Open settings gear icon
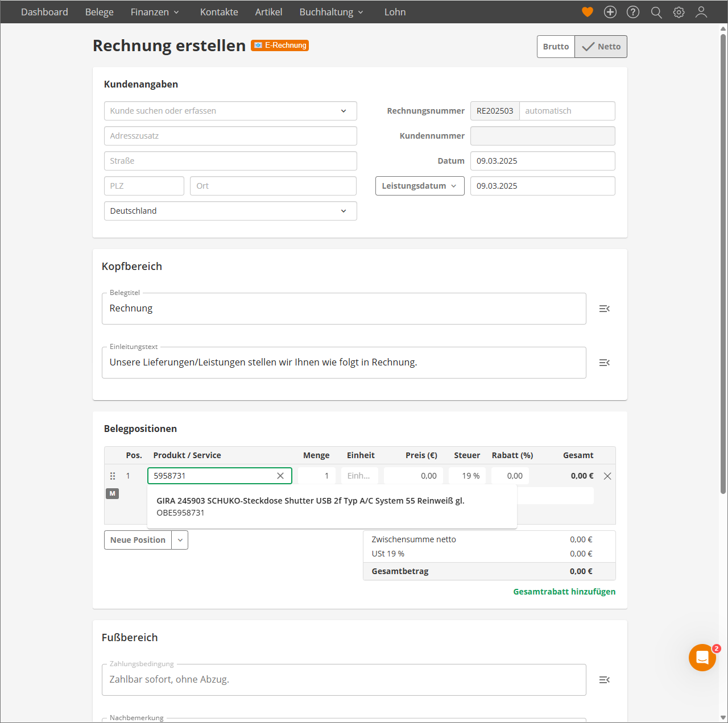 pyautogui.click(x=679, y=12)
